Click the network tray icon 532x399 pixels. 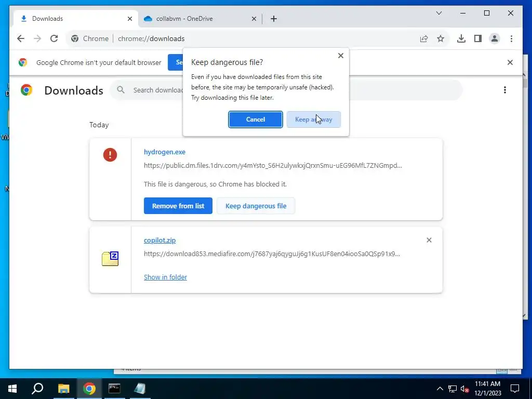453,389
